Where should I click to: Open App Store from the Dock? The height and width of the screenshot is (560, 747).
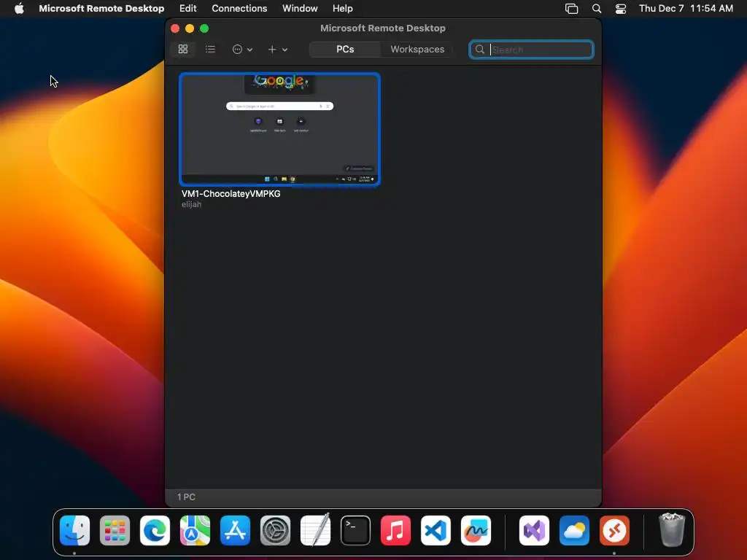235,530
